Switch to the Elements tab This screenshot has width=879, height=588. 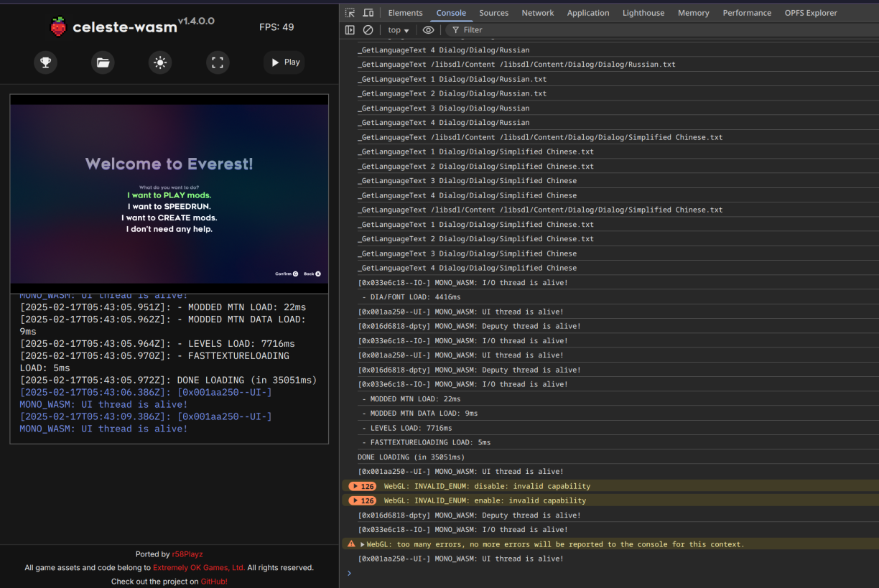tap(405, 13)
